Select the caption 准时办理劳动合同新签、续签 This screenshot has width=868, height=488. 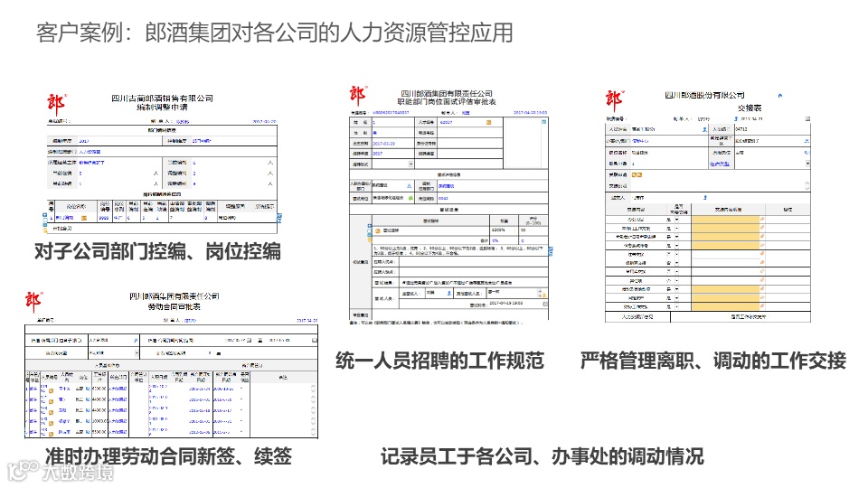168,456
